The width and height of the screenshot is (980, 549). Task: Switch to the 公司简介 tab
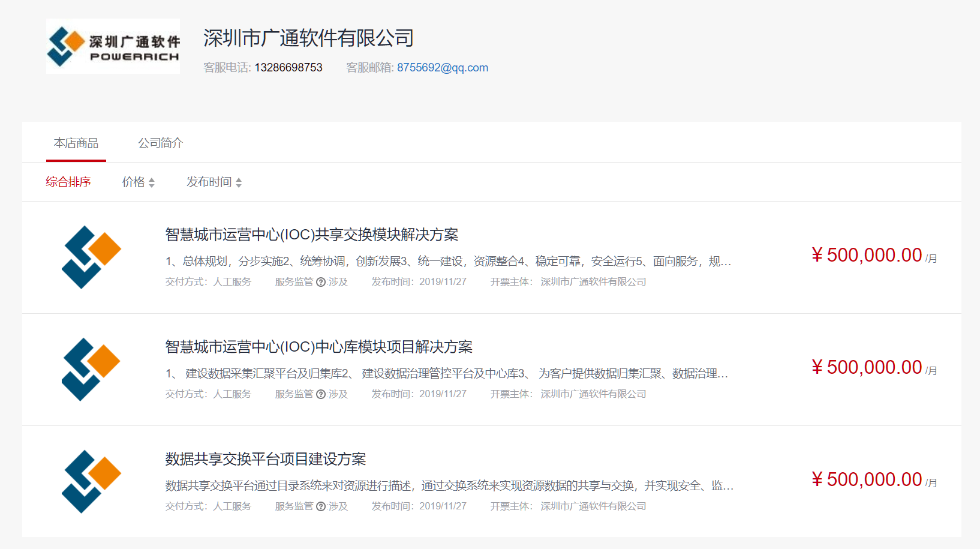[160, 143]
